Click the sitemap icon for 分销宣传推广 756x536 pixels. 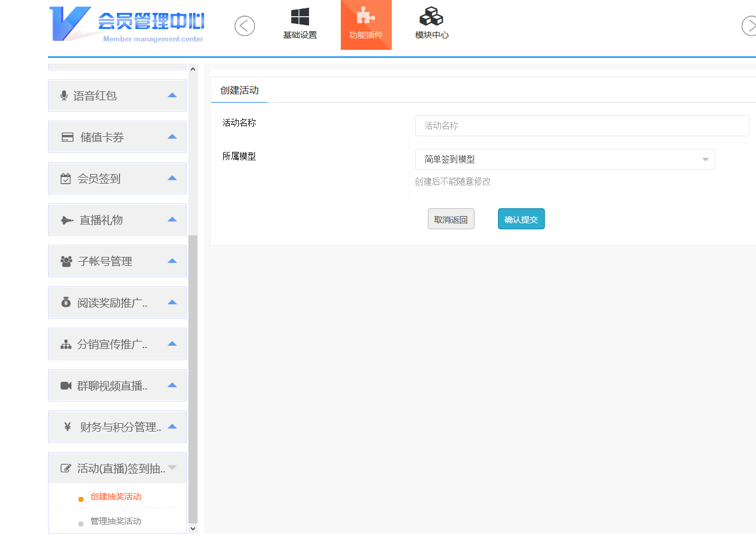[x=66, y=345]
